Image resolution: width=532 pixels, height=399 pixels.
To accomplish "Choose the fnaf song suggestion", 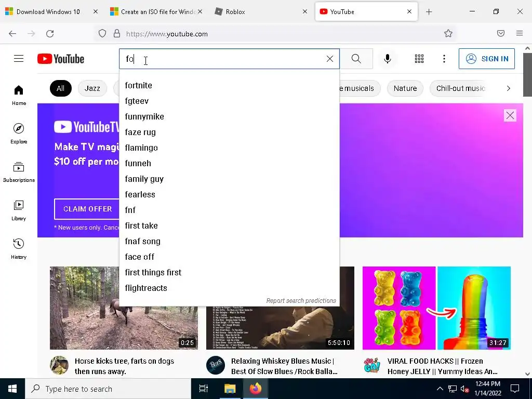I will (x=229, y=242).
